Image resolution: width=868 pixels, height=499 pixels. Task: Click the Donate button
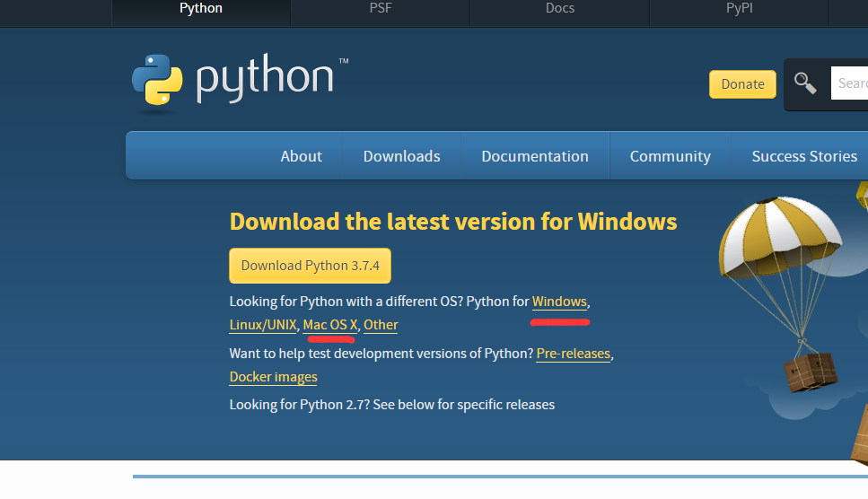point(742,84)
